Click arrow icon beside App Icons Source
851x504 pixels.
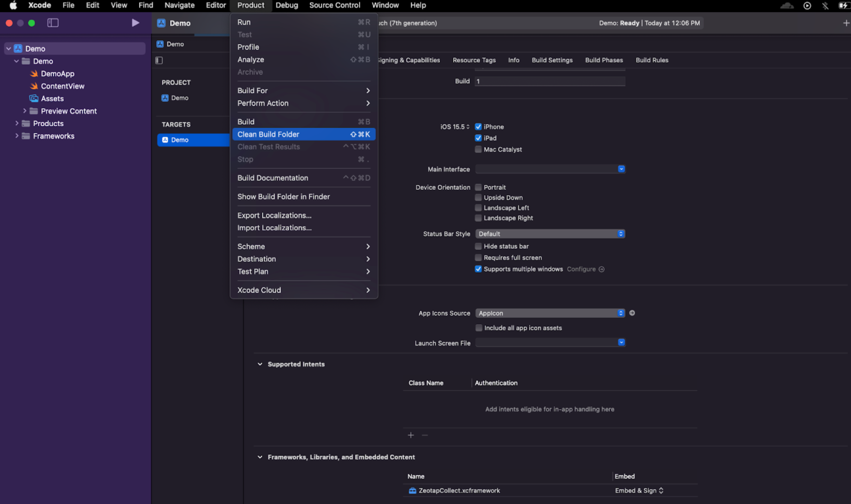coord(632,313)
